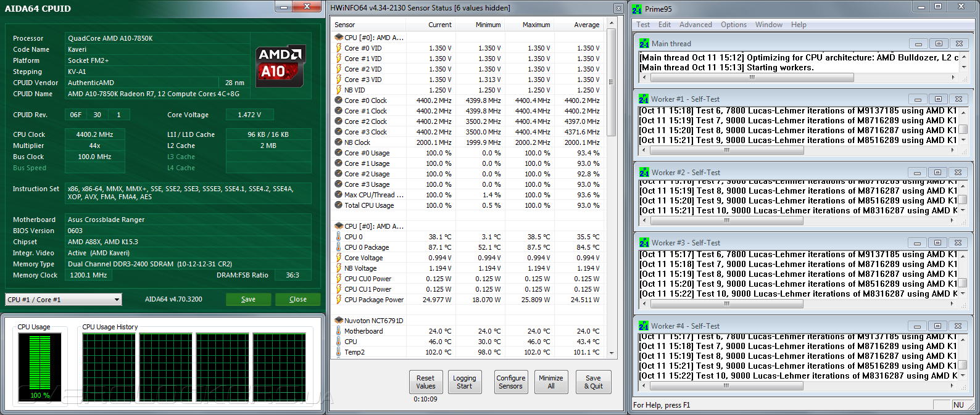Click the Core #0 Clock icon
This screenshot has height=415, width=980.
(x=338, y=101)
